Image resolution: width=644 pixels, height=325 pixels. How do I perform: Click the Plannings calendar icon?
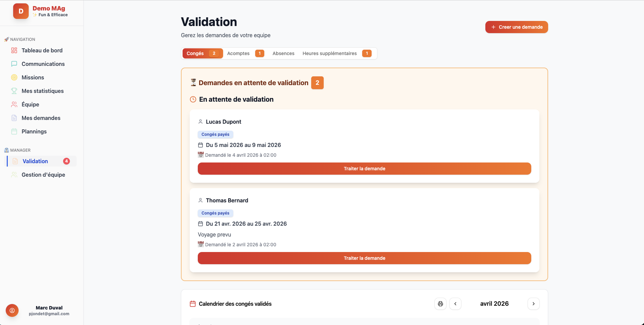click(x=14, y=131)
